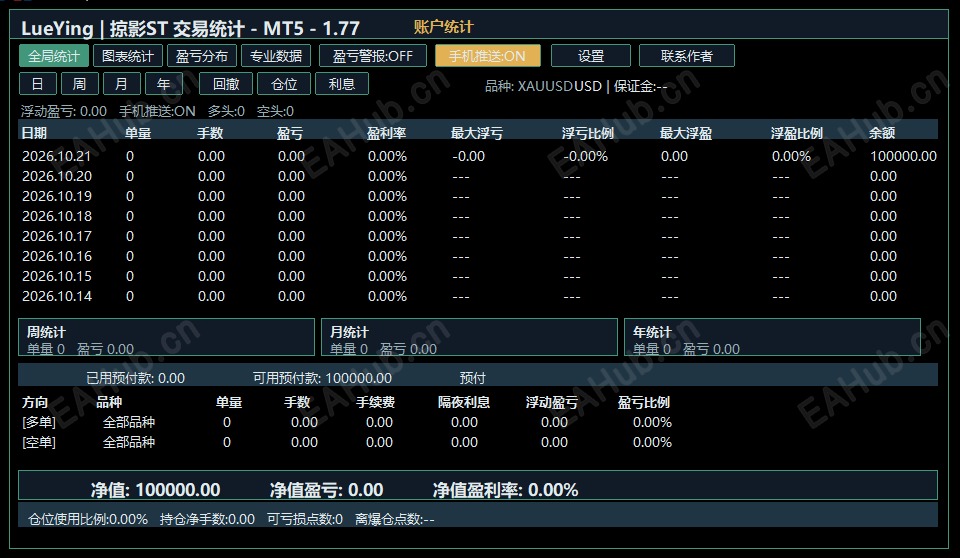
Task: Click the 联系作者 button
Action: click(687, 56)
